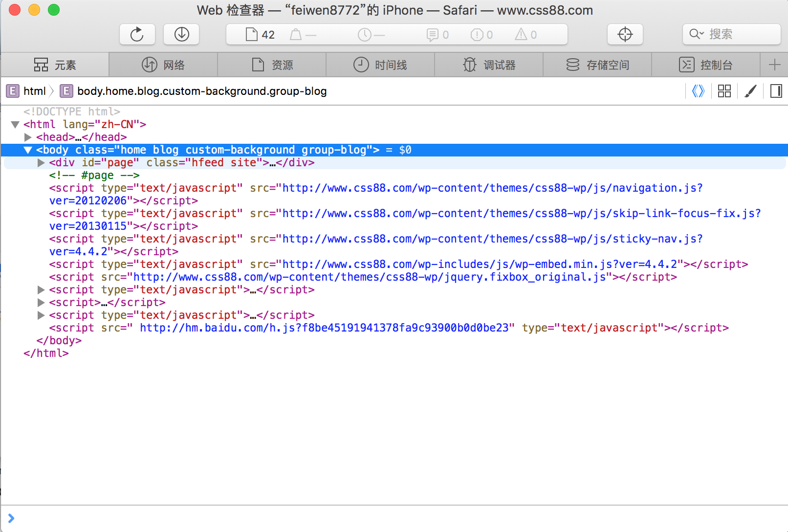
Task: Toggle compositing borders grid icon
Action: (x=724, y=91)
